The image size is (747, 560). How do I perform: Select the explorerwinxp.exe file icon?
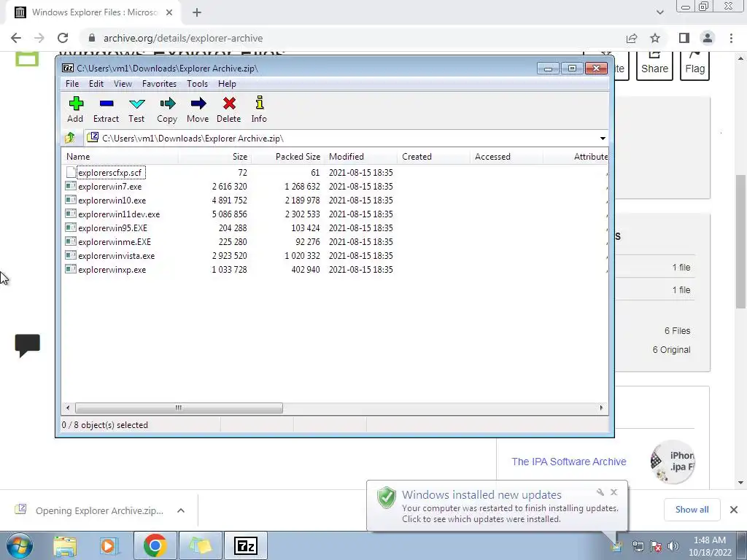click(71, 270)
